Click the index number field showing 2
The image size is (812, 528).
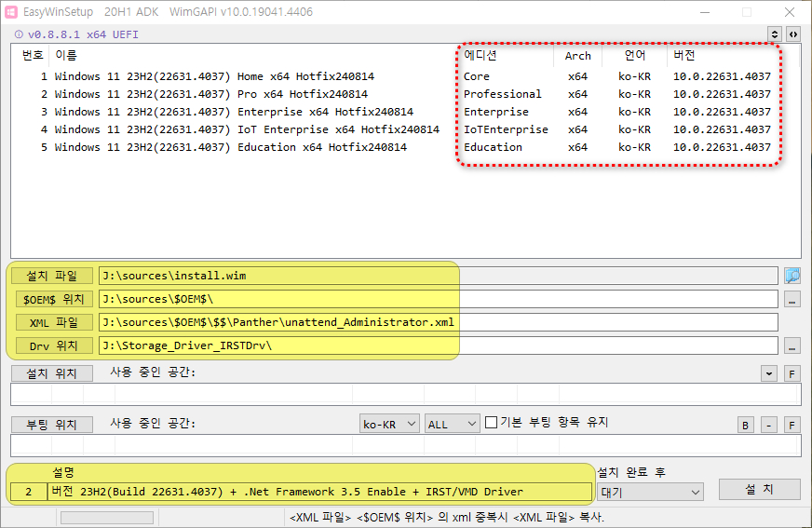(x=29, y=492)
